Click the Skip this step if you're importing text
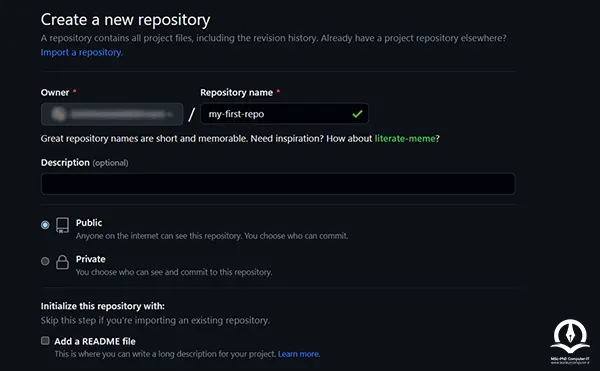This screenshot has height=371, width=600. click(155, 321)
